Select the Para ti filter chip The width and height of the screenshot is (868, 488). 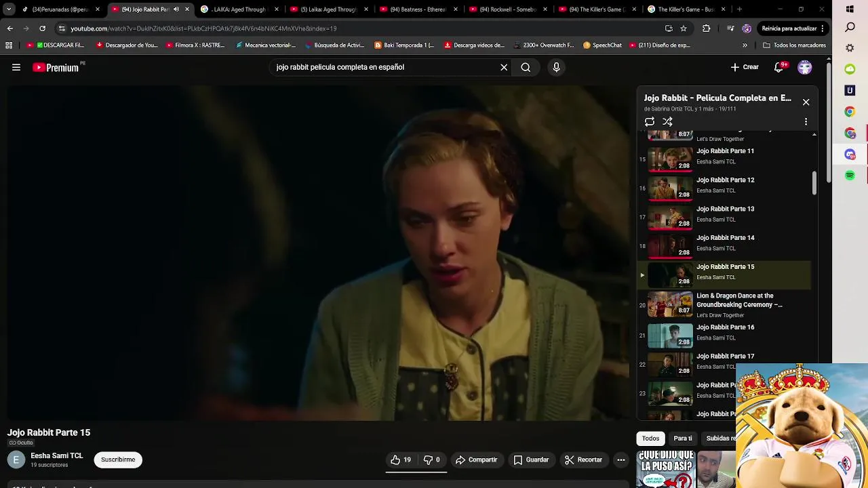683,439
